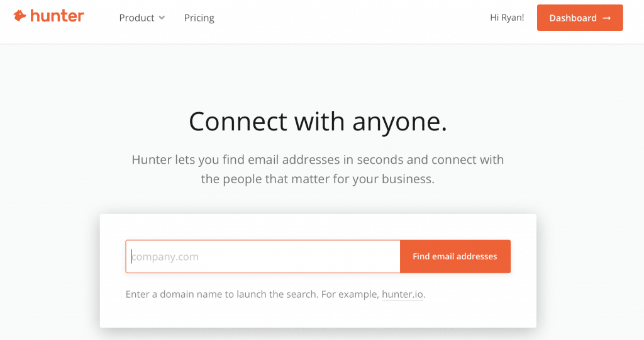Click the word "with" in the headline

319,122
